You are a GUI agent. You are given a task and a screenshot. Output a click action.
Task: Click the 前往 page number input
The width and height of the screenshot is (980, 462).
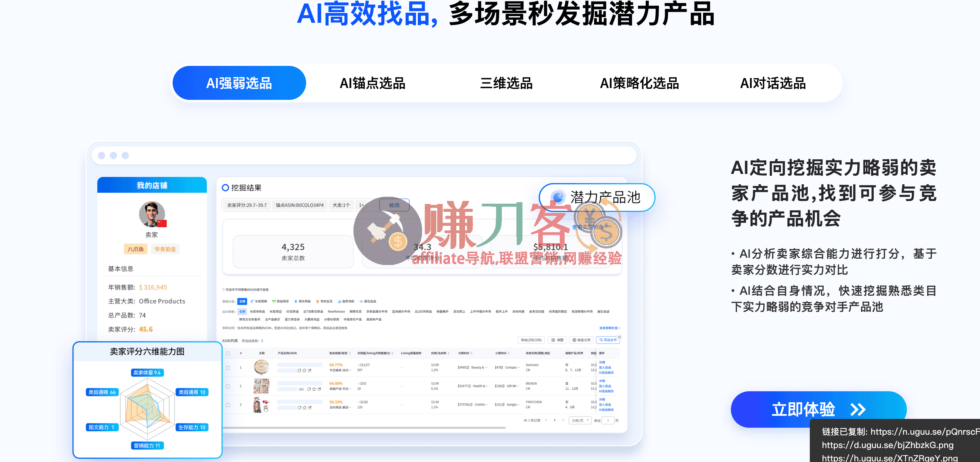[608, 420]
